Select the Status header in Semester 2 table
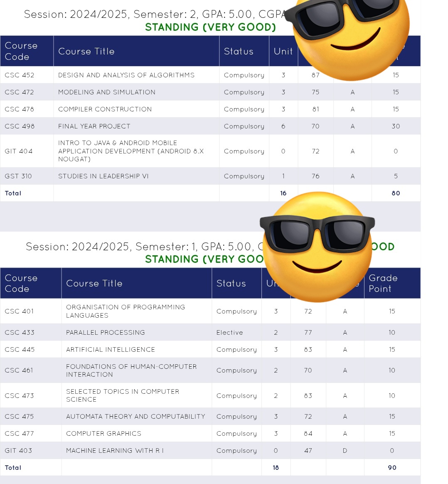The width and height of the screenshot is (448, 484). tap(239, 51)
